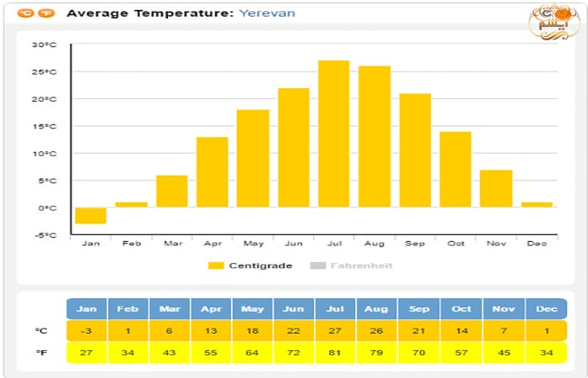Click the gray Fahrenheit legend swatch

coord(318,265)
